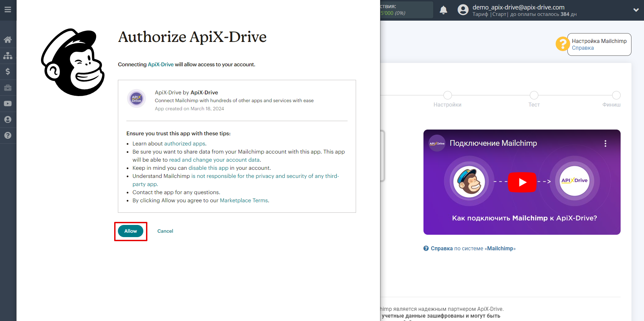644x321 pixels.
Task: Go to home icon in sidebar
Action: pyautogui.click(x=8, y=40)
